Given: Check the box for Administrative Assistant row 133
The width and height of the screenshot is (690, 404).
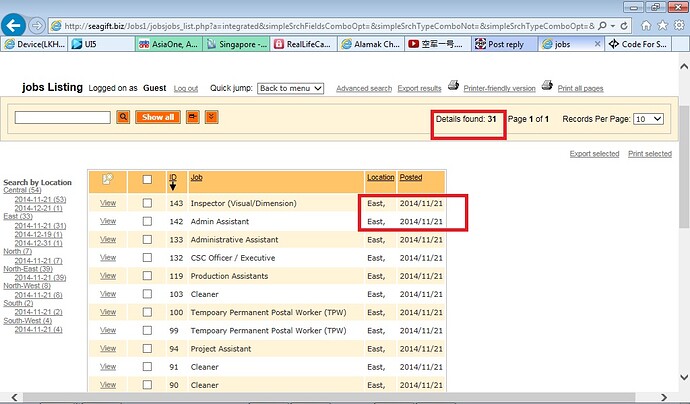Looking at the screenshot, I should click(147, 239).
